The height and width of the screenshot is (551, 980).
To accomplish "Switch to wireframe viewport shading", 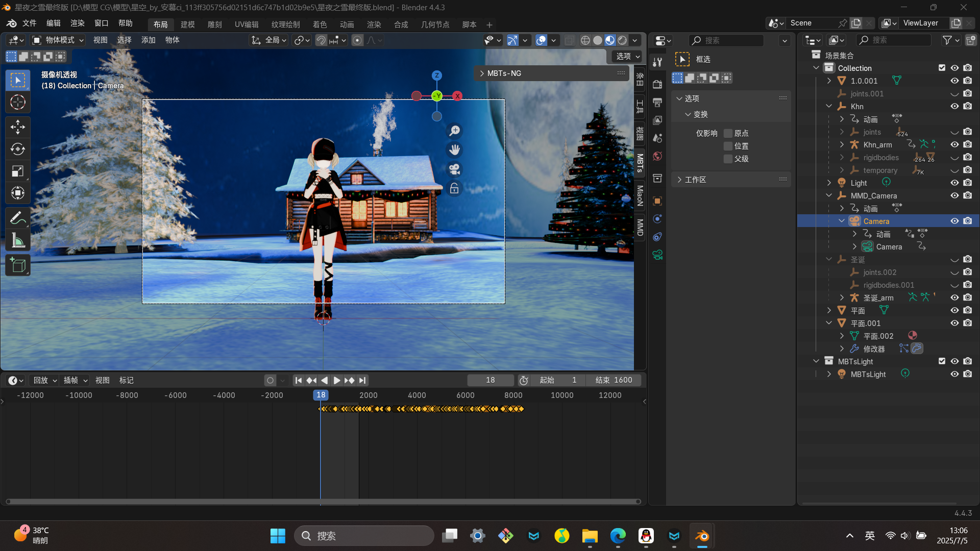I will (x=585, y=40).
